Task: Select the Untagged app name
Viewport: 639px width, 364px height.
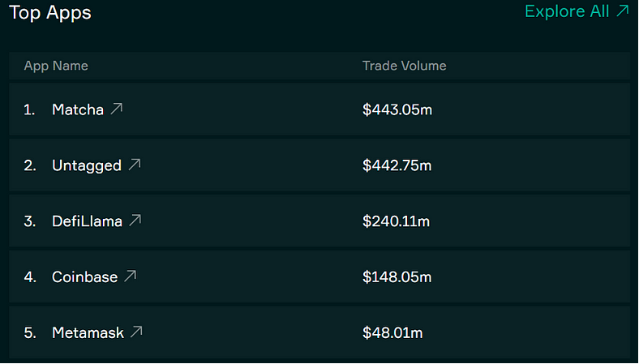Action: (86, 165)
